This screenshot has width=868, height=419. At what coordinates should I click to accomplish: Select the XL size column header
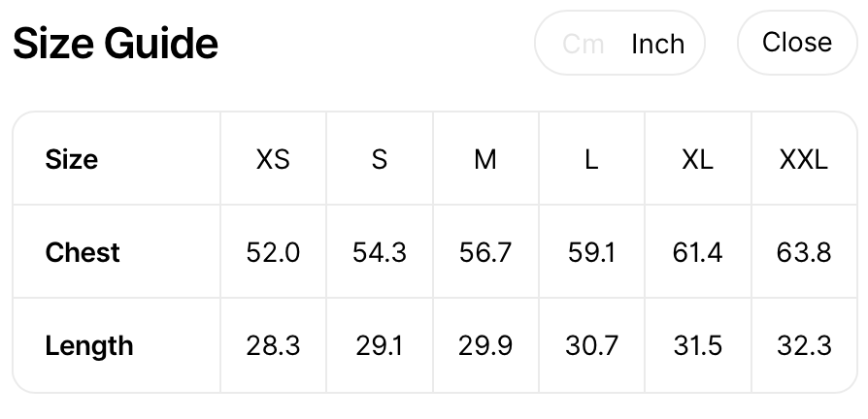coord(697,160)
